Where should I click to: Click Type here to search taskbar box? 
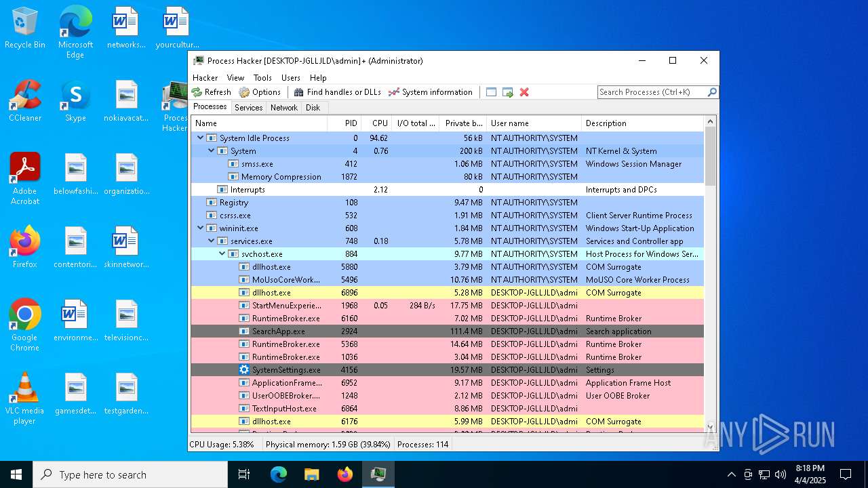click(130, 474)
